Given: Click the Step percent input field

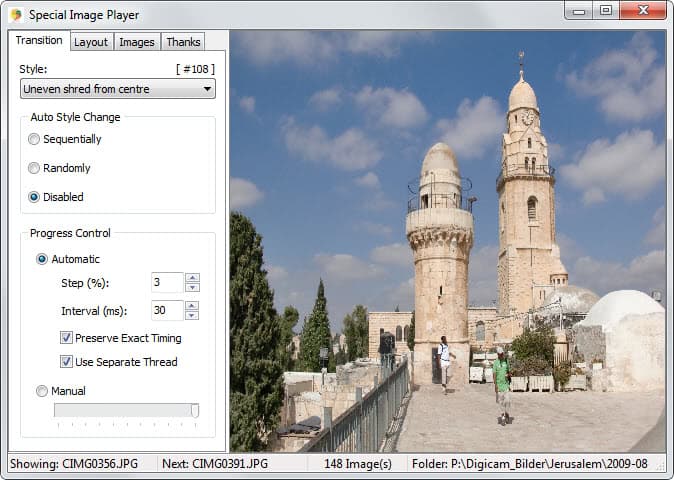Looking at the screenshot, I should point(166,283).
